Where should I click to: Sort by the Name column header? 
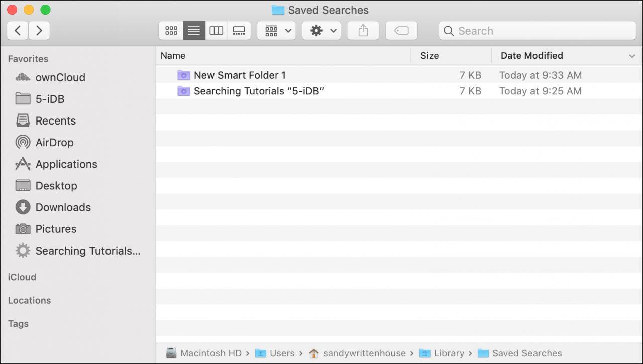pos(173,56)
